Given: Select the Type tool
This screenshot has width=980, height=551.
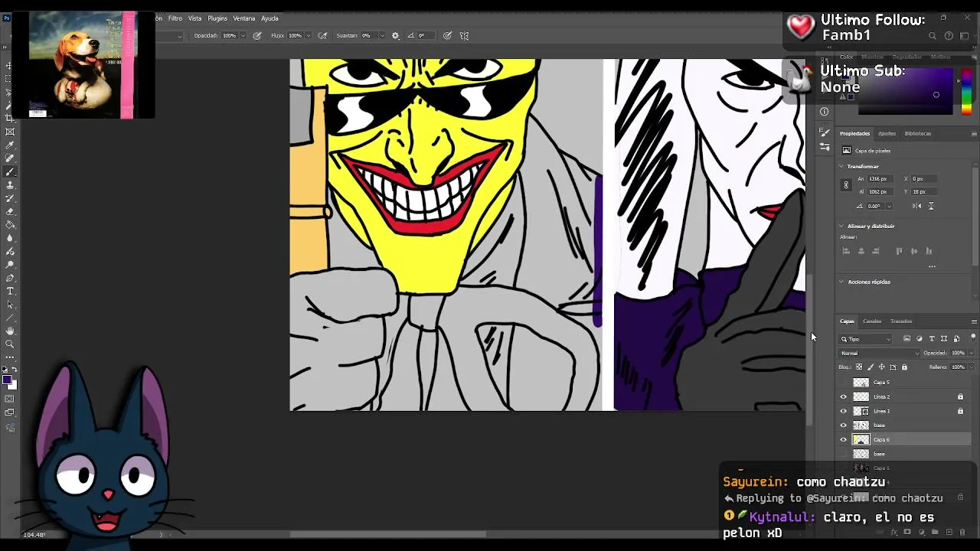Looking at the screenshot, I should pos(10,291).
